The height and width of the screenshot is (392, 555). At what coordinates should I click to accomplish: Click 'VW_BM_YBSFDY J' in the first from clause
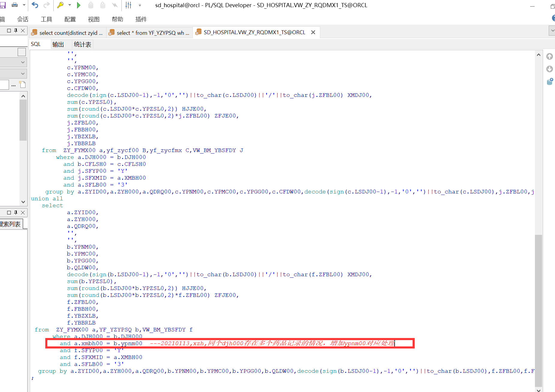pos(218,150)
